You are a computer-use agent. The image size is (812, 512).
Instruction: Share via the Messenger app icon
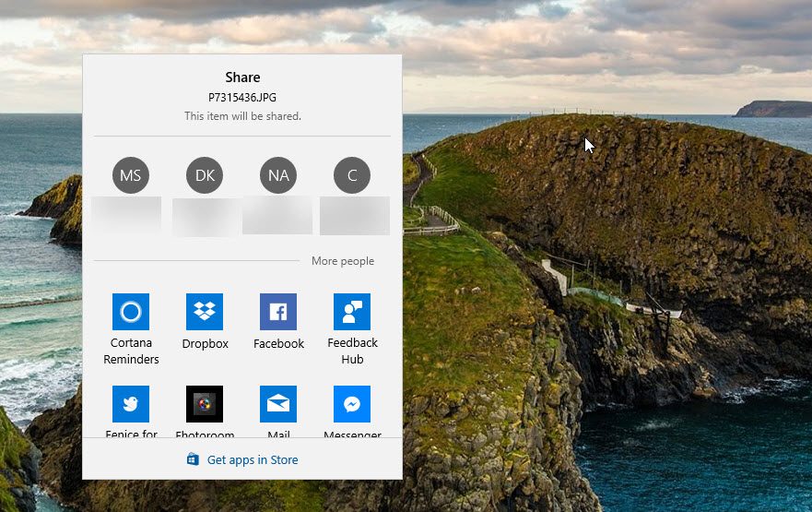click(x=352, y=404)
